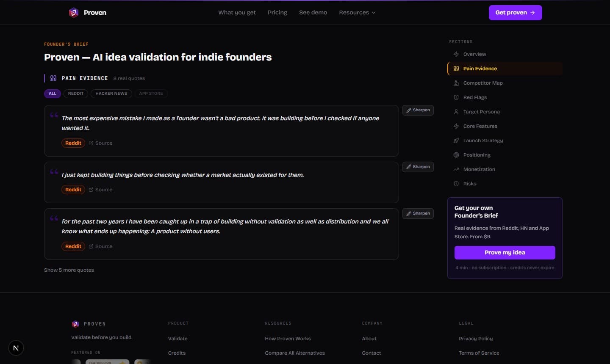Image resolution: width=610 pixels, height=364 pixels.
Task: Open About footer link
Action: click(369, 339)
